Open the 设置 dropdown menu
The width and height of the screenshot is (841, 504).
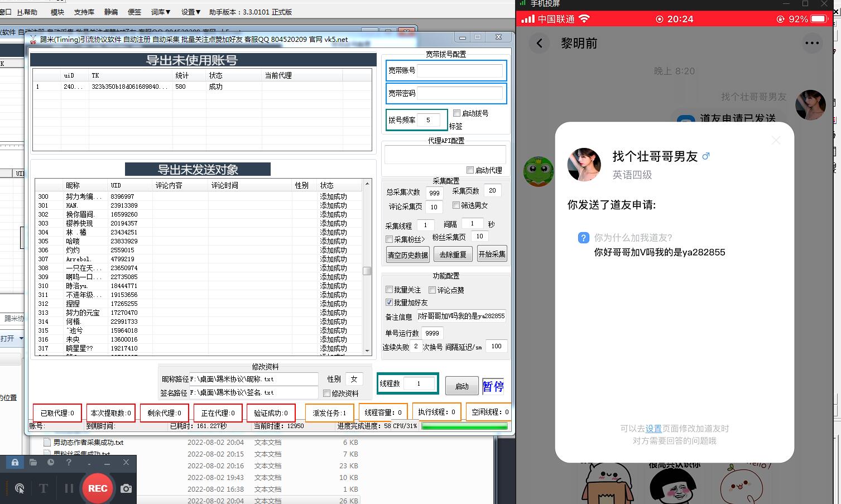[x=190, y=12]
